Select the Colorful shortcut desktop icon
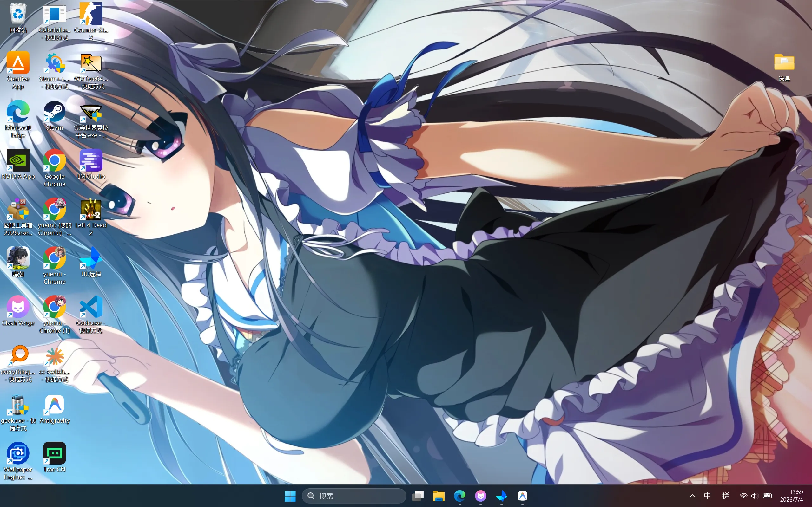The image size is (812, 507). coord(54,22)
